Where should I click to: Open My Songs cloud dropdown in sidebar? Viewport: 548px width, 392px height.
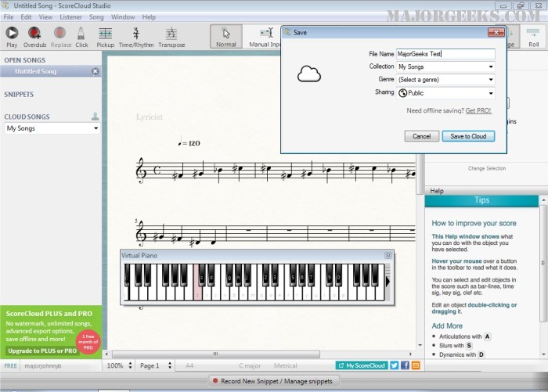click(x=52, y=128)
